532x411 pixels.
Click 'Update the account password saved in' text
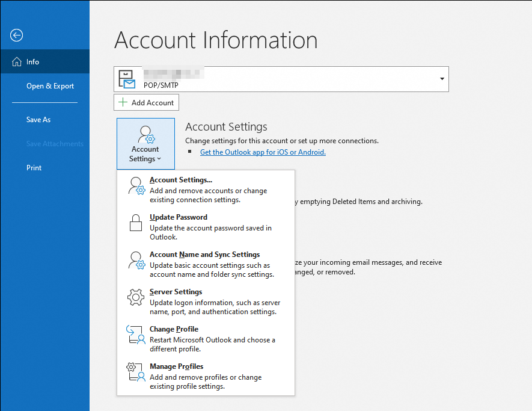[x=211, y=228]
